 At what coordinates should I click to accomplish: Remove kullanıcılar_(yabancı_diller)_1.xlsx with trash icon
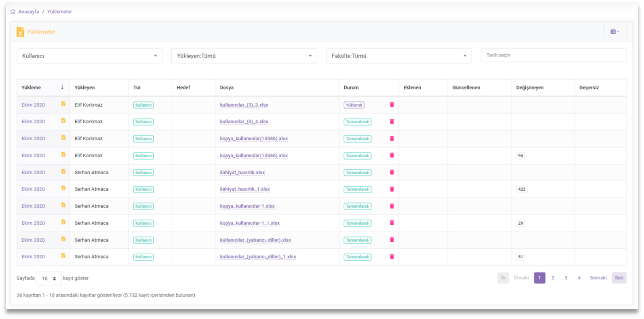point(392,257)
